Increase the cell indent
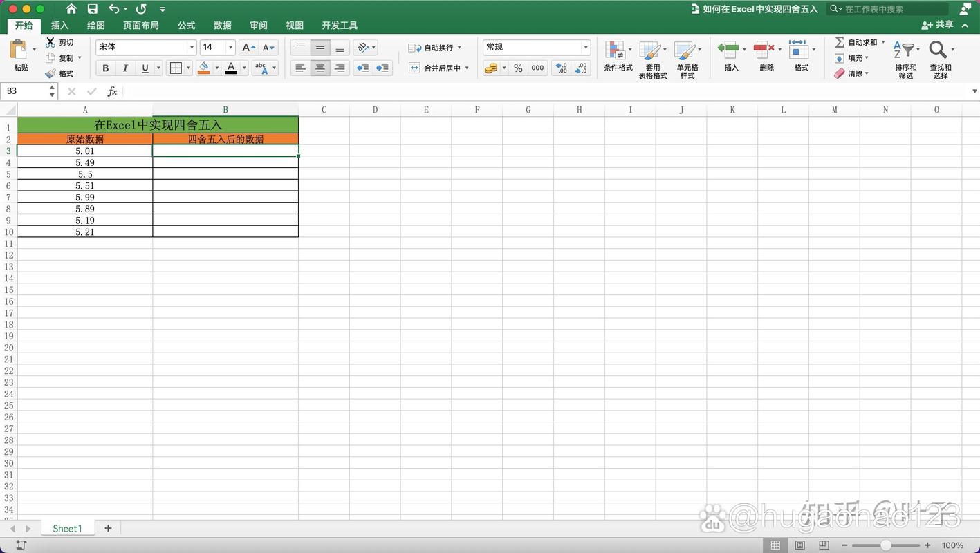 coord(382,68)
